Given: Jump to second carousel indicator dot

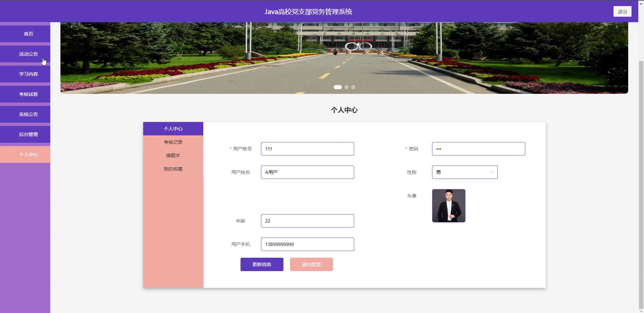Looking at the screenshot, I should click(346, 87).
